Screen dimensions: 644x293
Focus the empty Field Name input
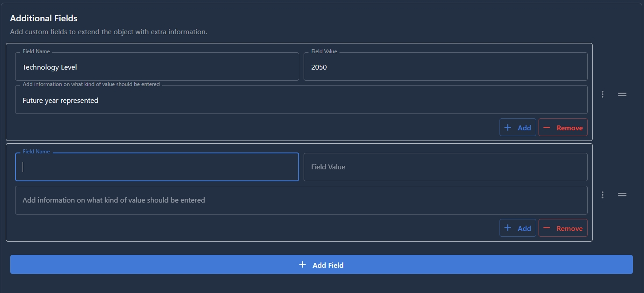click(x=157, y=167)
